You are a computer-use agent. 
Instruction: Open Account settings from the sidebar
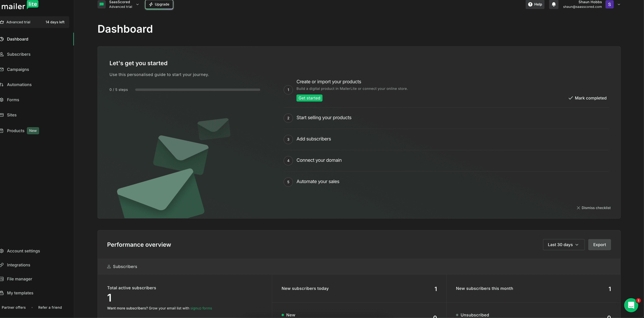[x=23, y=251]
